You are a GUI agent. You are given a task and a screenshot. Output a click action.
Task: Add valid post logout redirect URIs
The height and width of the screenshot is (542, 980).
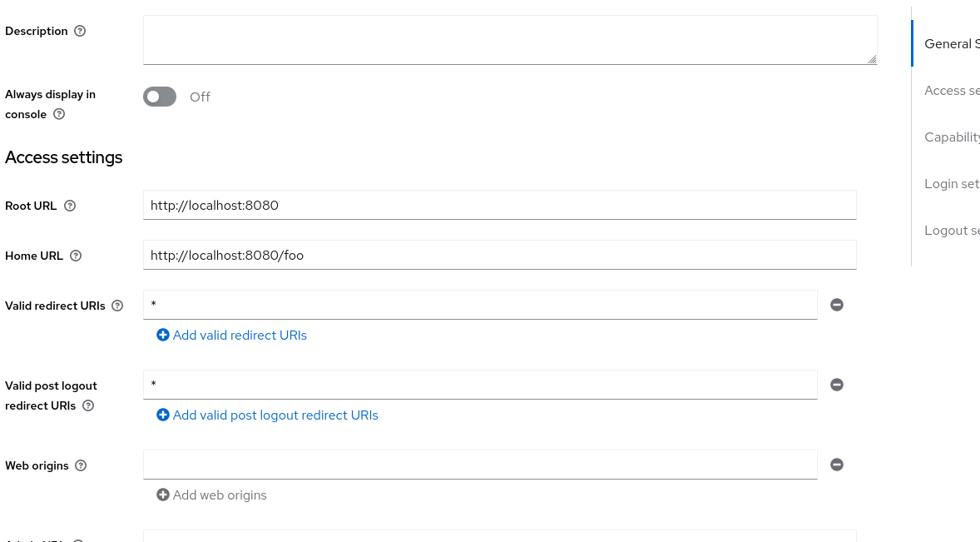[267, 415]
